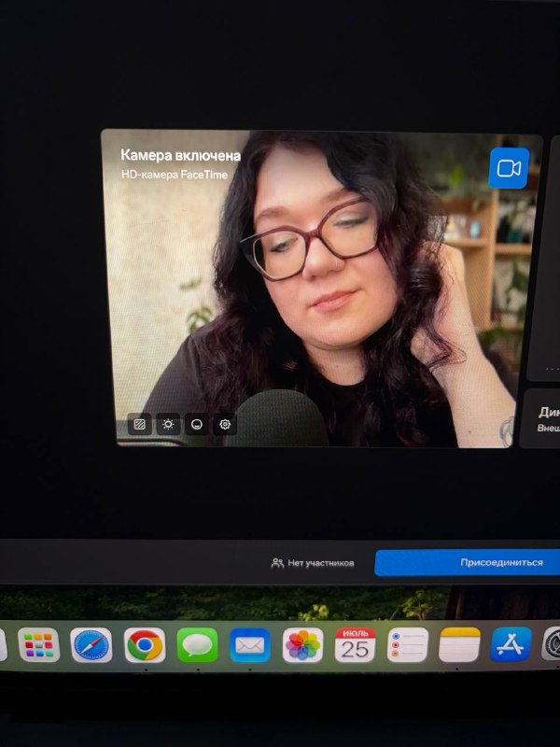The height and width of the screenshot is (747, 560).
Task: Select the HD-камера FaceTime camera label
Action: pyautogui.click(x=175, y=175)
